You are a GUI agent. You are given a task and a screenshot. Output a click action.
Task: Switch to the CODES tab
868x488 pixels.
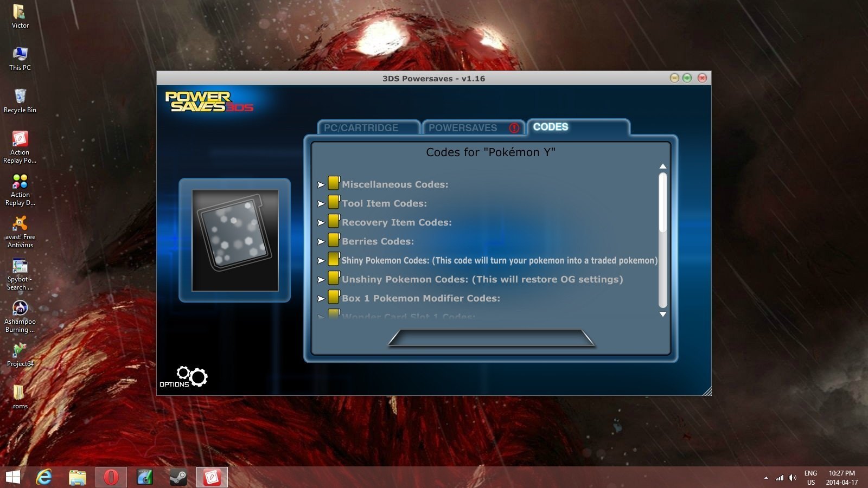[x=578, y=127]
